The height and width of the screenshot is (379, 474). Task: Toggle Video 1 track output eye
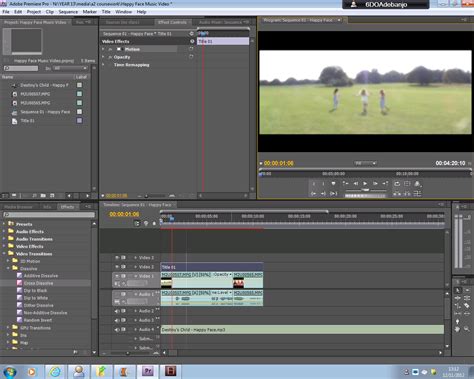tap(117, 276)
